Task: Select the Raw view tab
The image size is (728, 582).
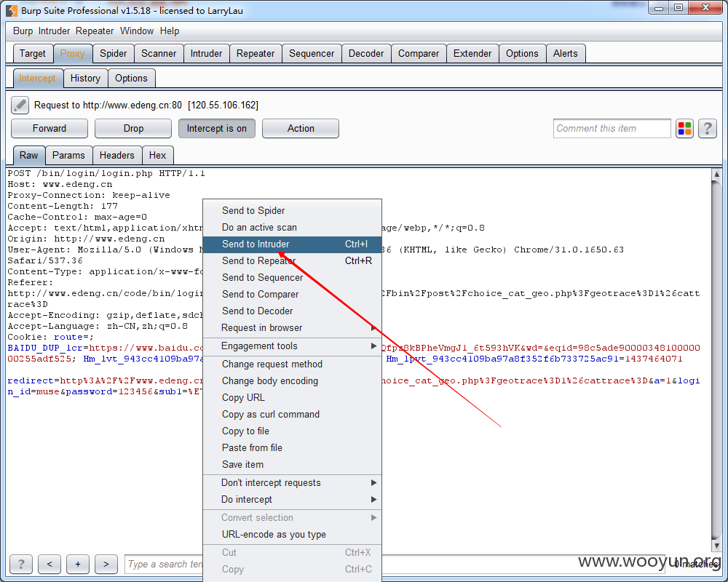Action: click(x=29, y=156)
